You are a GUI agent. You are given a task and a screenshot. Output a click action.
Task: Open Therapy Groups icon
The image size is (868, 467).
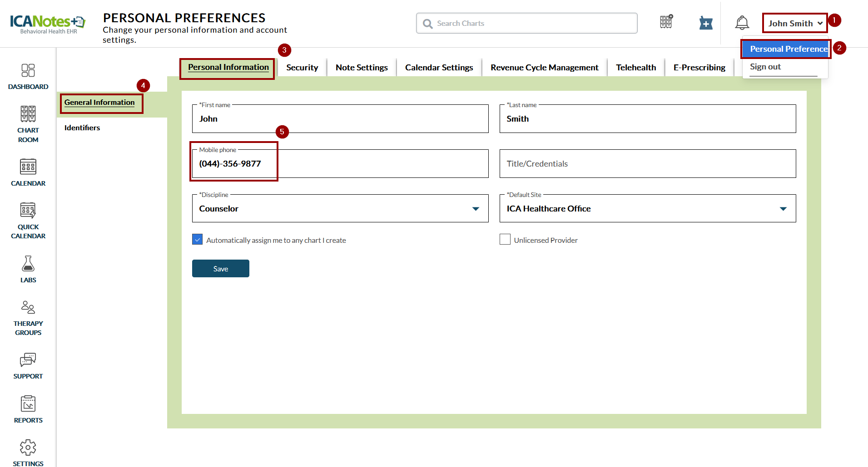coord(28,308)
